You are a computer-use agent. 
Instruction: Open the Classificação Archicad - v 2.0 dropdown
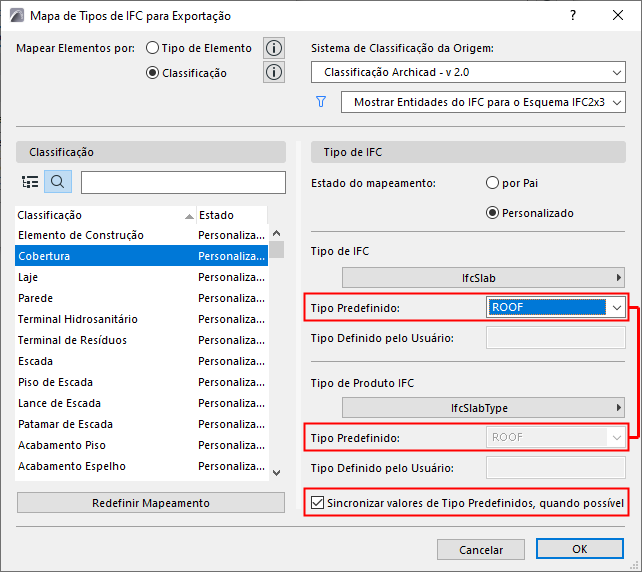(x=468, y=72)
